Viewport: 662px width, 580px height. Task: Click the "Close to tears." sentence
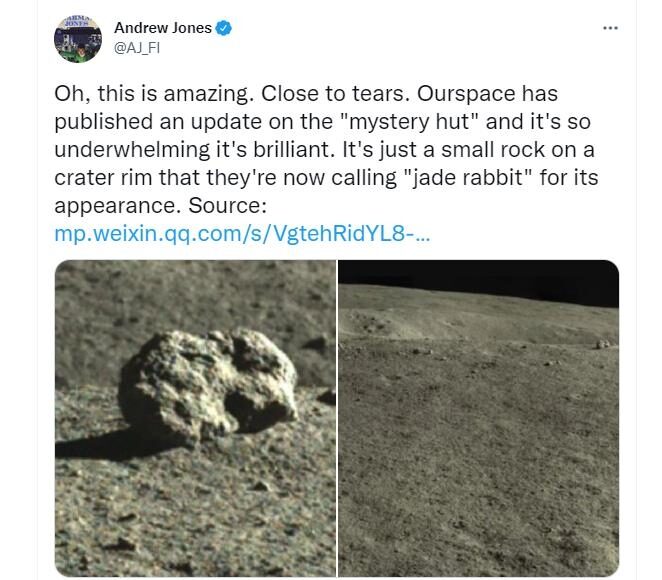pyautogui.click(x=336, y=94)
